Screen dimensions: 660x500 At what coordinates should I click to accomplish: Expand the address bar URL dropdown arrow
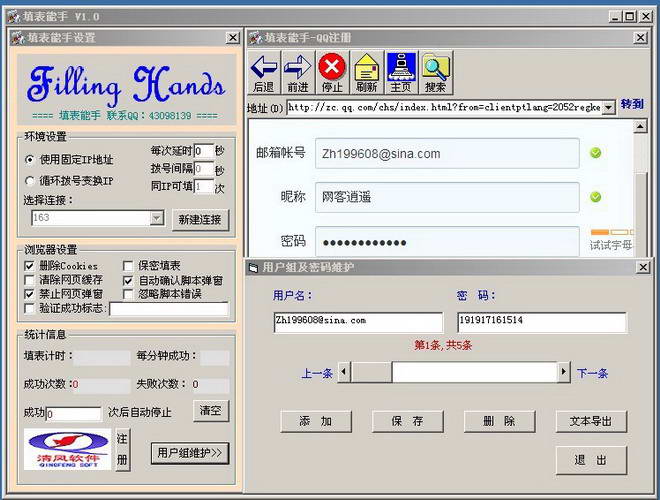609,108
